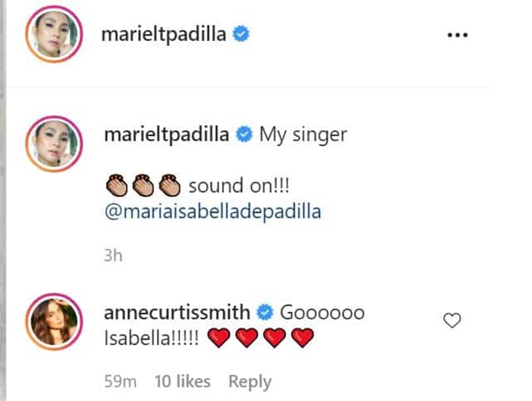Click the 3h post timestamp
Viewport: 532px width, 401px height.
[x=112, y=255]
